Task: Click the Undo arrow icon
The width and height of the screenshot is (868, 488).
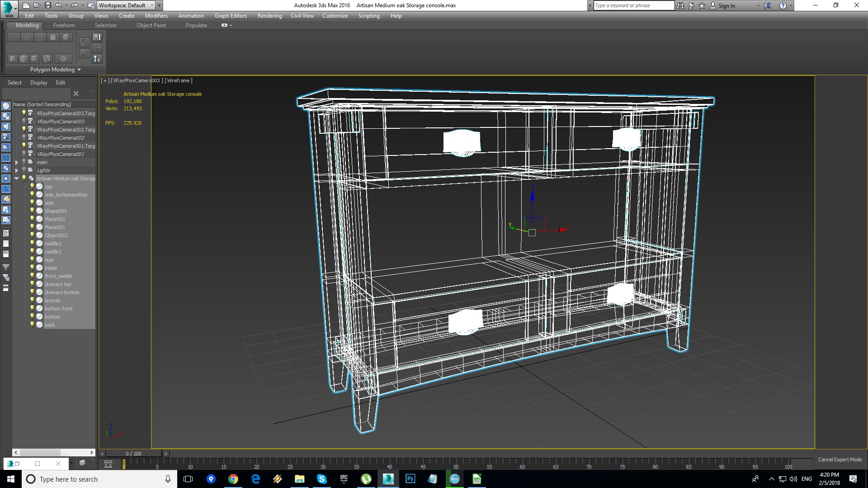Action: pos(59,5)
